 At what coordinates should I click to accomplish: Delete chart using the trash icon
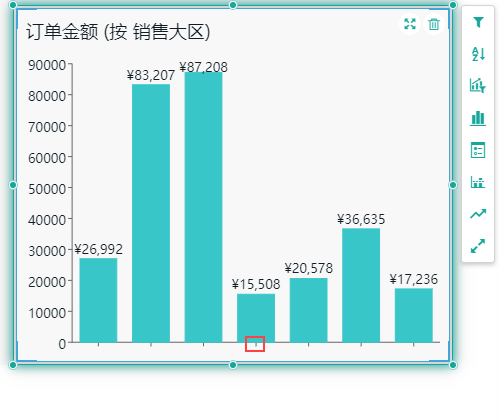pyautogui.click(x=434, y=24)
